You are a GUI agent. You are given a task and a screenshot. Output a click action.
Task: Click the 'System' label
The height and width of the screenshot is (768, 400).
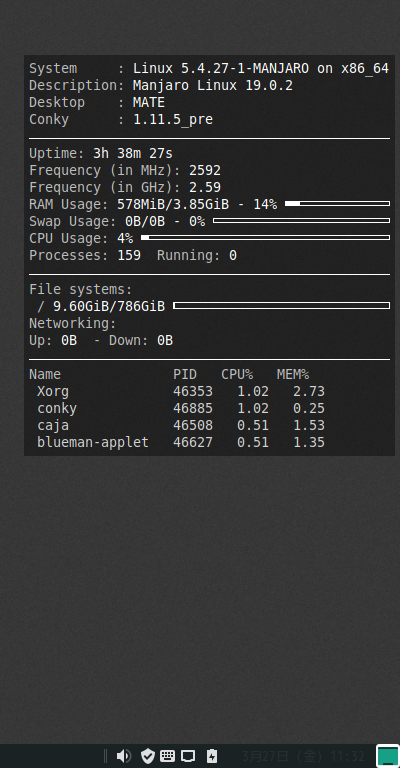(x=53, y=69)
